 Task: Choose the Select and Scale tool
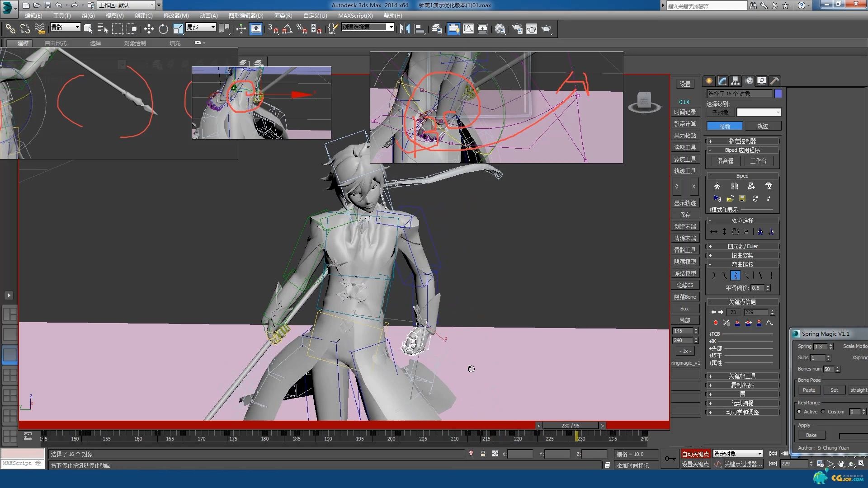point(178,29)
